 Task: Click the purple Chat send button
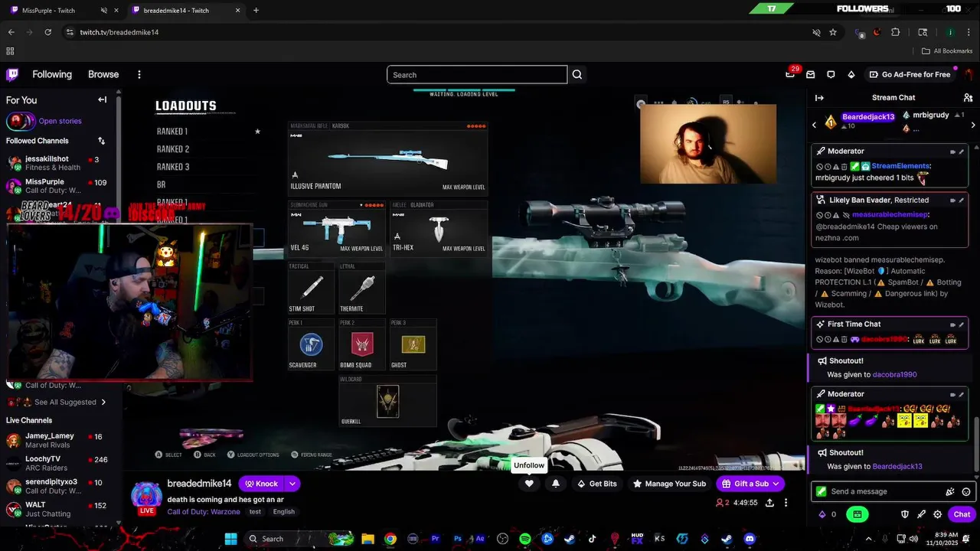tap(962, 514)
